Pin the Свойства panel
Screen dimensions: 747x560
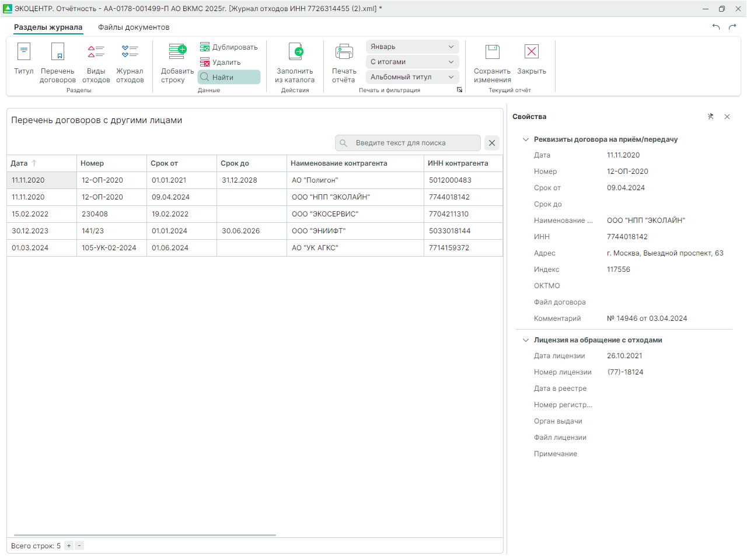[710, 117]
